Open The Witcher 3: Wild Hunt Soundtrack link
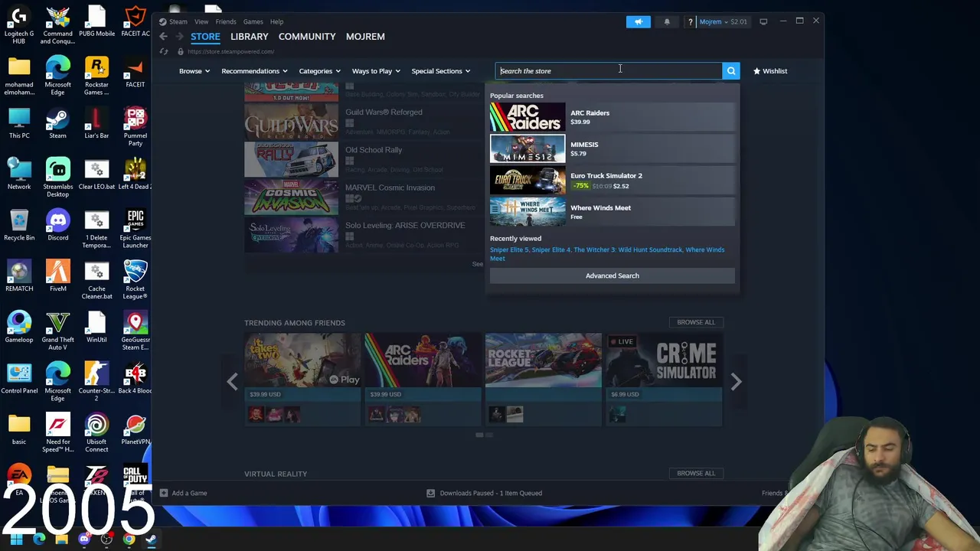This screenshot has width=980, height=551. coord(628,249)
